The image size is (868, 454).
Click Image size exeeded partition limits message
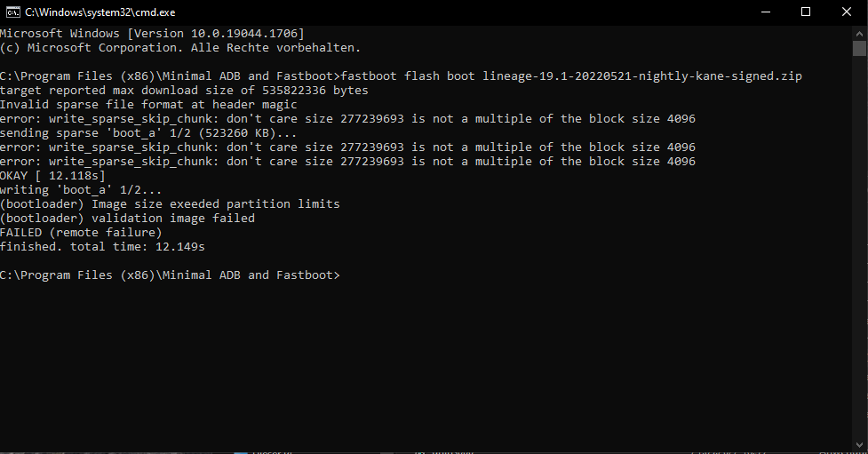[215, 203]
